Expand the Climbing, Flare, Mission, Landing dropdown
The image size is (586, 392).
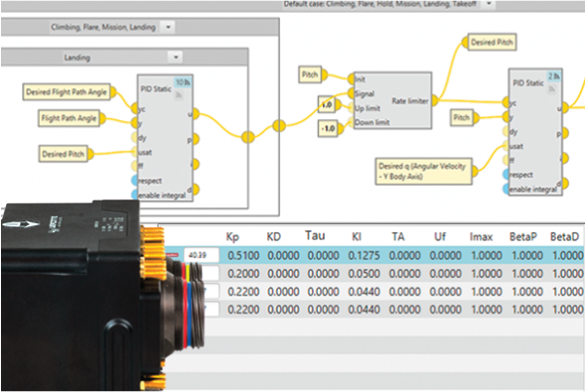point(168,27)
